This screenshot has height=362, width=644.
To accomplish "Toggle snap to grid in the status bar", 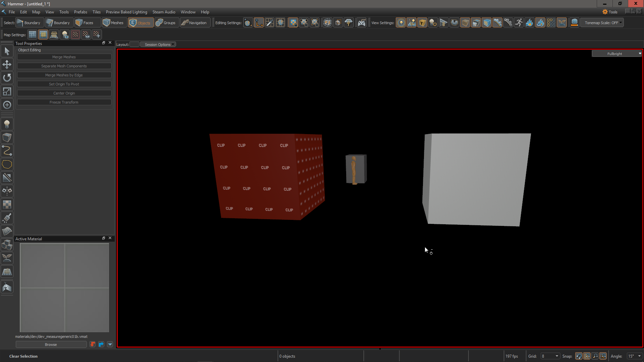I will click(587, 356).
